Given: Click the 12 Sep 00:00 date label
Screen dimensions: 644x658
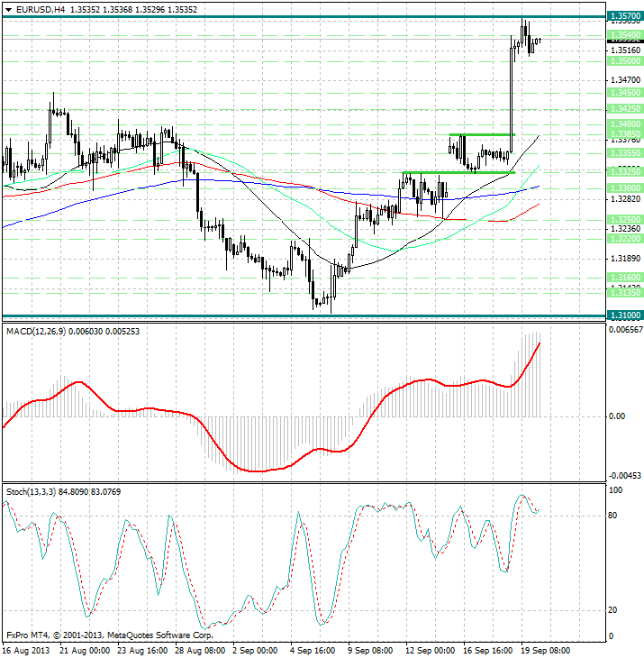Looking at the screenshot, I should click(431, 651).
